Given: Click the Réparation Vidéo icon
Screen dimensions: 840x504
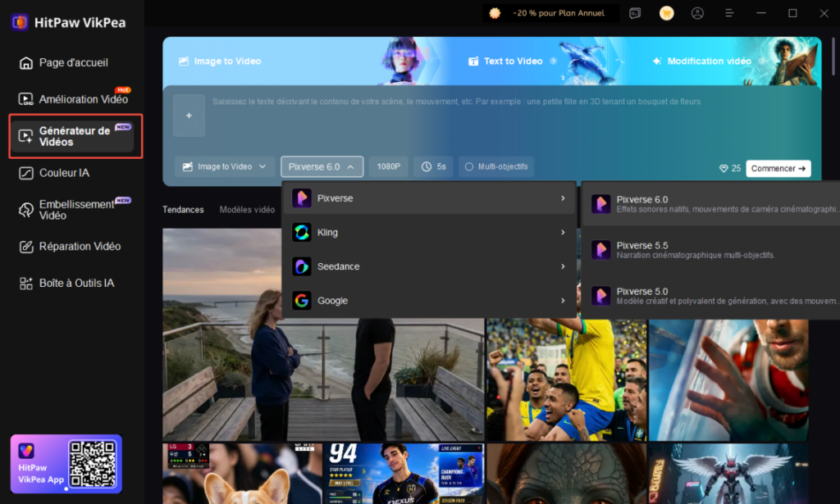Looking at the screenshot, I should (x=25, y=247).
